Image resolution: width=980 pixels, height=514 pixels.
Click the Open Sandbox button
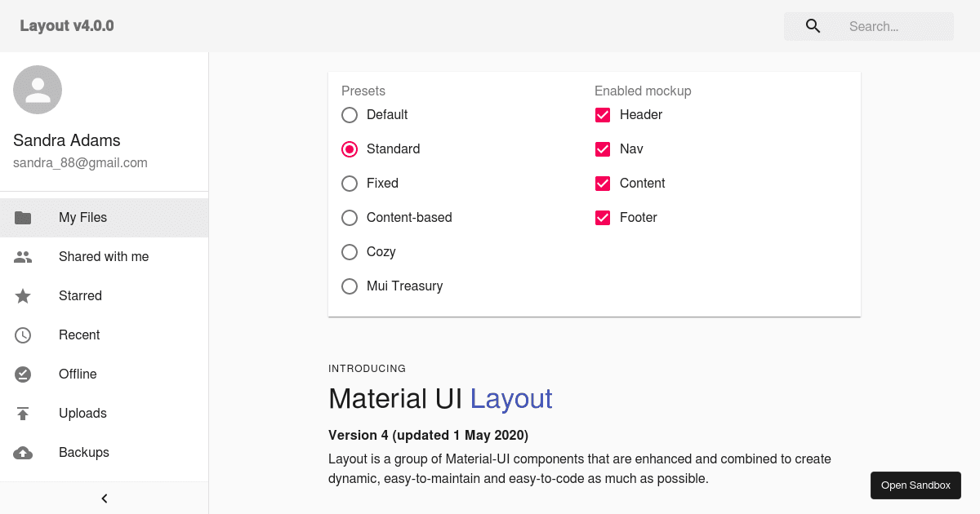pyautogui.click(x=915, y=485)
